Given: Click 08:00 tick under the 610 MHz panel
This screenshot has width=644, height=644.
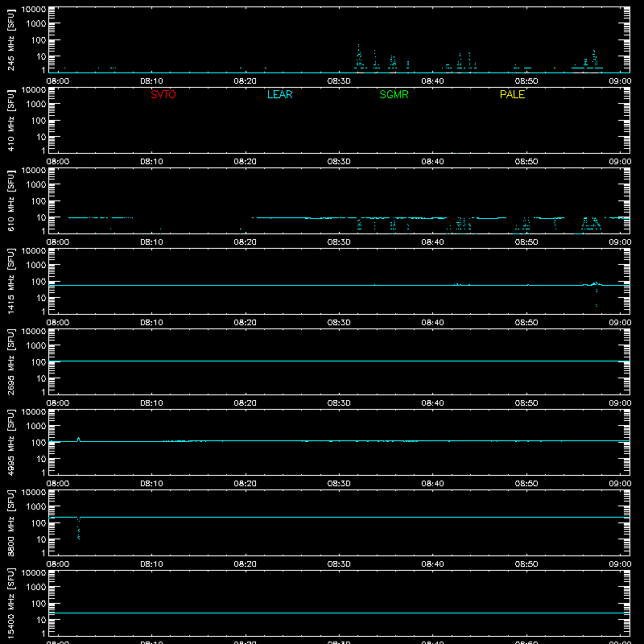Looking at the screenshot, I should [58, 242].
